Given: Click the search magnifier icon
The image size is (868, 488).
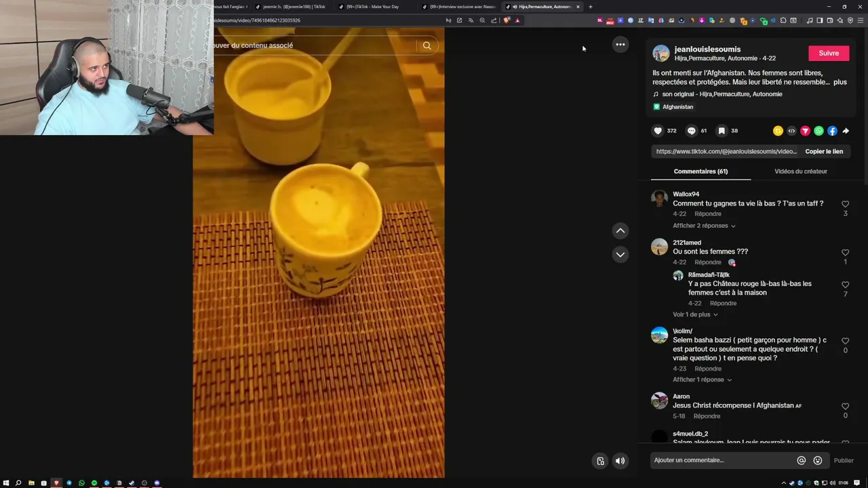Looking at the screenshot, I should pos(427,45).
